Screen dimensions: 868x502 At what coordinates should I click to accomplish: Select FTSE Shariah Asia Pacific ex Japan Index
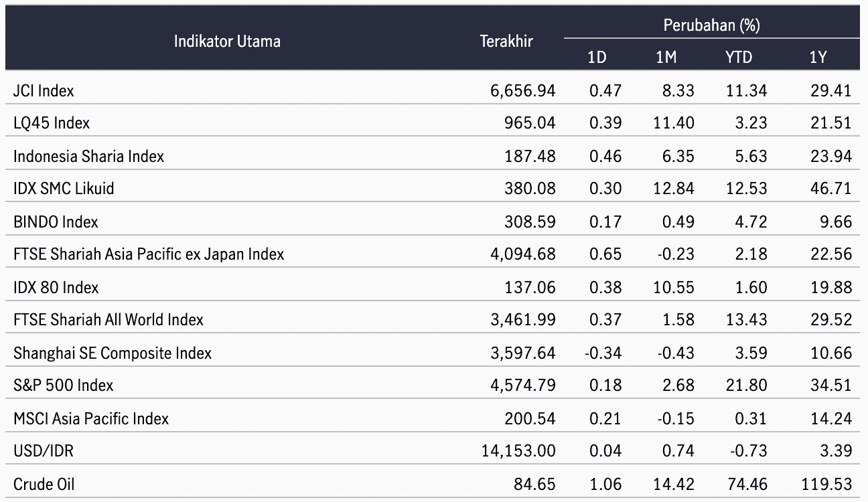(x=149, y=254)
